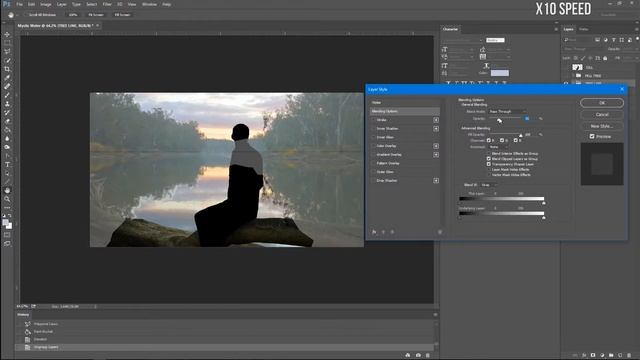Click the New Style... button
The image size is (640, 360).
[602, 126]
